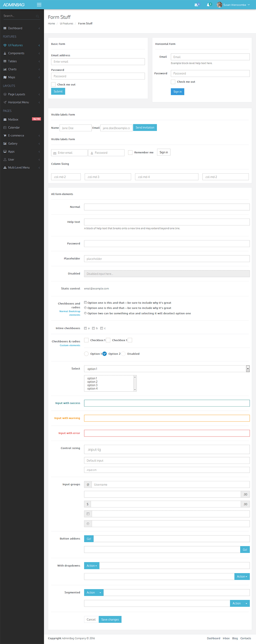The width and height of the screenshot is (256, 644).
Task: Select radio 'Option two can be something else'
Action: (85, 313)
